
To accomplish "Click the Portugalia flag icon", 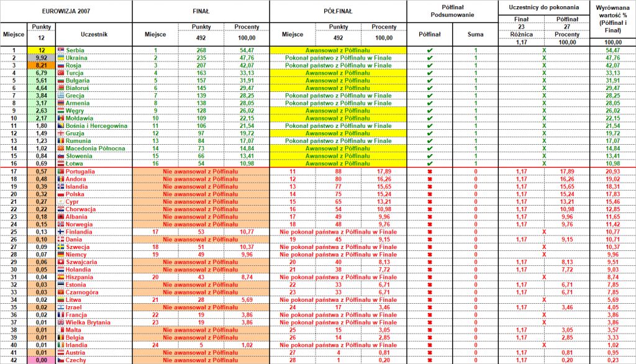I will 61,171.
